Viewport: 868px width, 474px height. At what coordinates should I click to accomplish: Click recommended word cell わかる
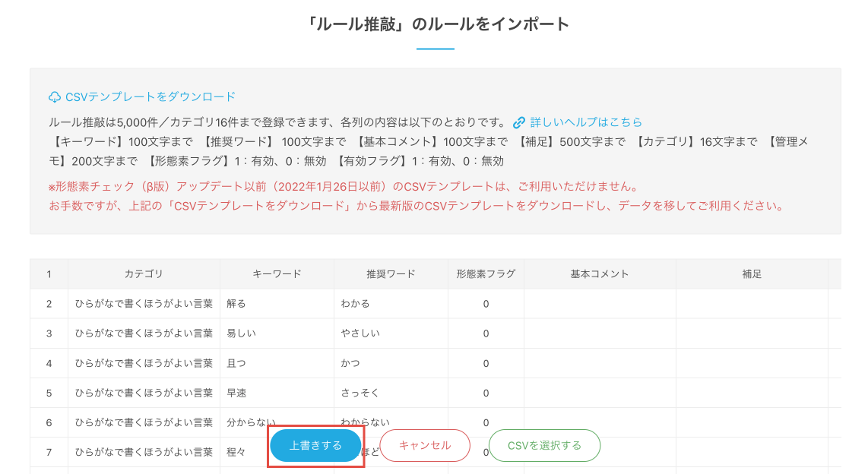(x=391, y=304)
